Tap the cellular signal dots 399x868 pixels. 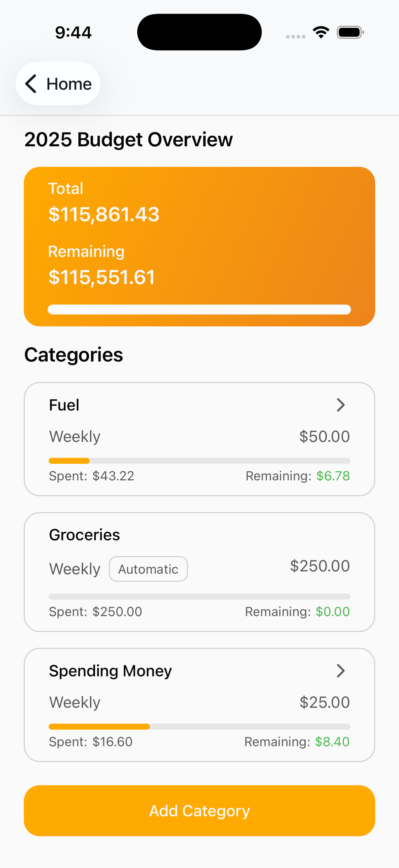[x=296, y=36]
